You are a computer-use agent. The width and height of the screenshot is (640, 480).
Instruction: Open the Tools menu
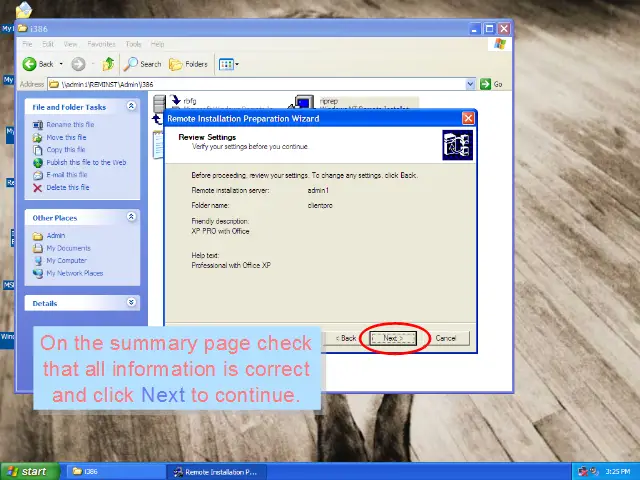click(133, 44)
